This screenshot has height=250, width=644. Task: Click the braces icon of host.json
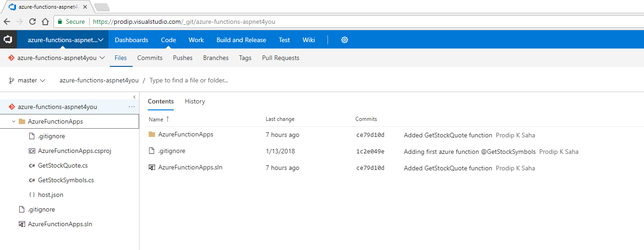[32, 195]
